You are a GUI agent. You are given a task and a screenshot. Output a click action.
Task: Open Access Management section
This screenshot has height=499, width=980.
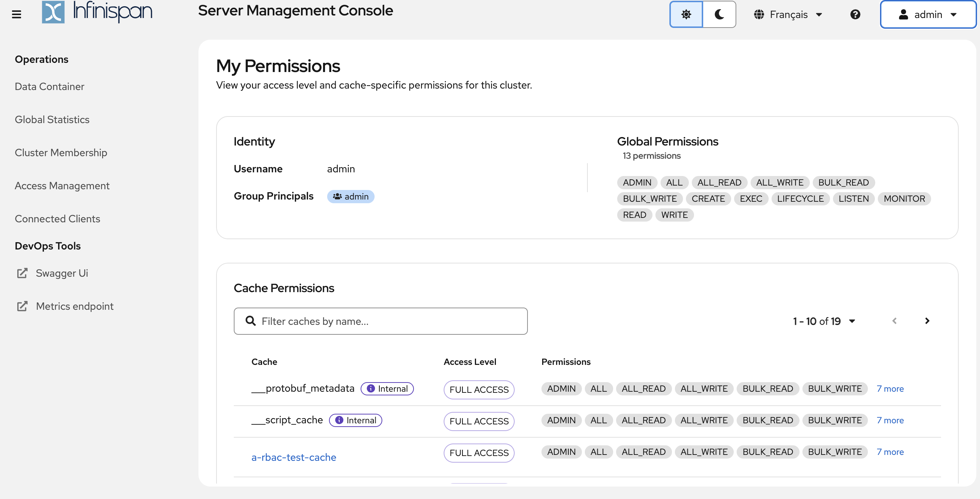tap(62, 186)
